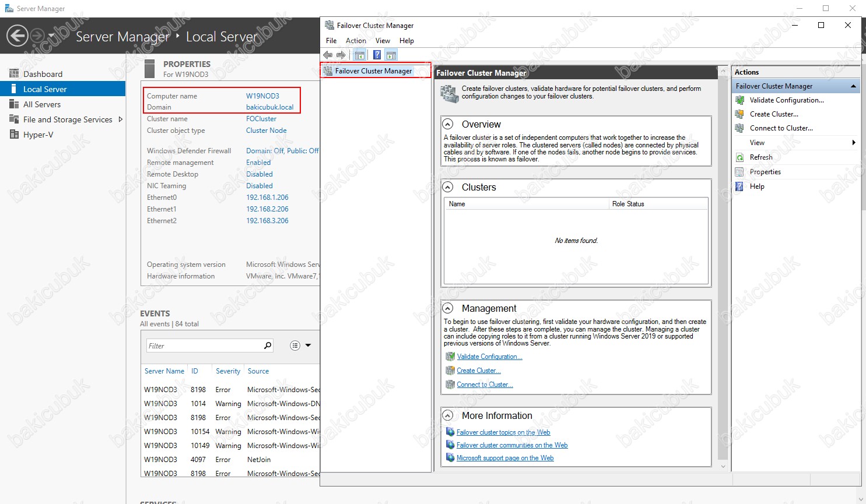Click the Forward arrow in Failover Cluster Manager toolbar

click(x=341, y=55)
